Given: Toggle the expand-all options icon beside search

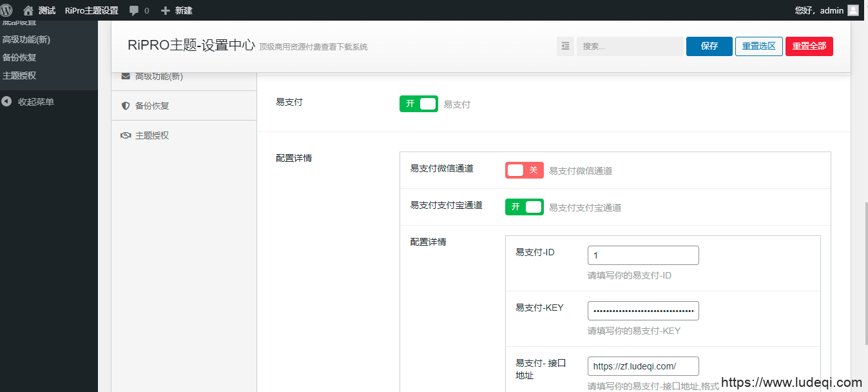Looking at the screenshot, I should pos(565,46).
